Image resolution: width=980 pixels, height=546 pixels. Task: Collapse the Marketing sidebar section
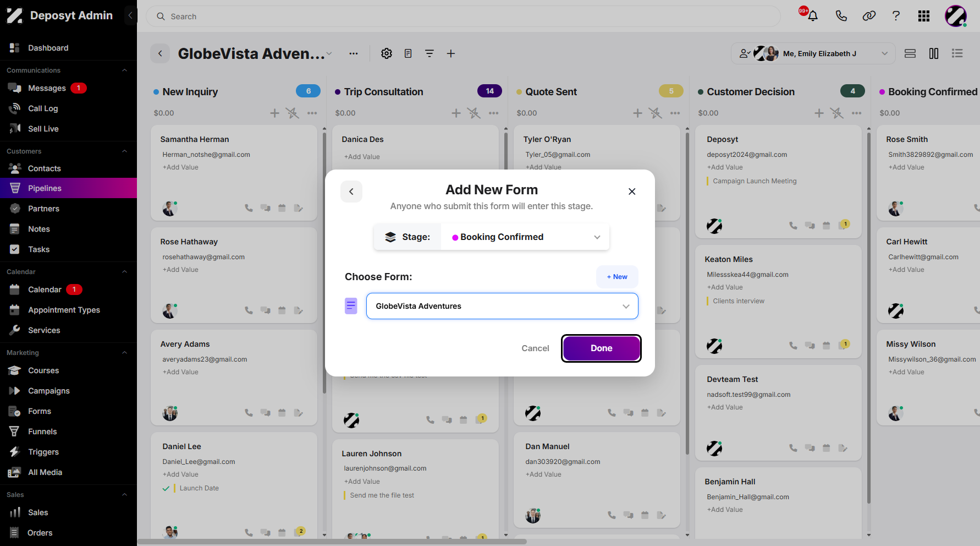[x=124, y=353]
